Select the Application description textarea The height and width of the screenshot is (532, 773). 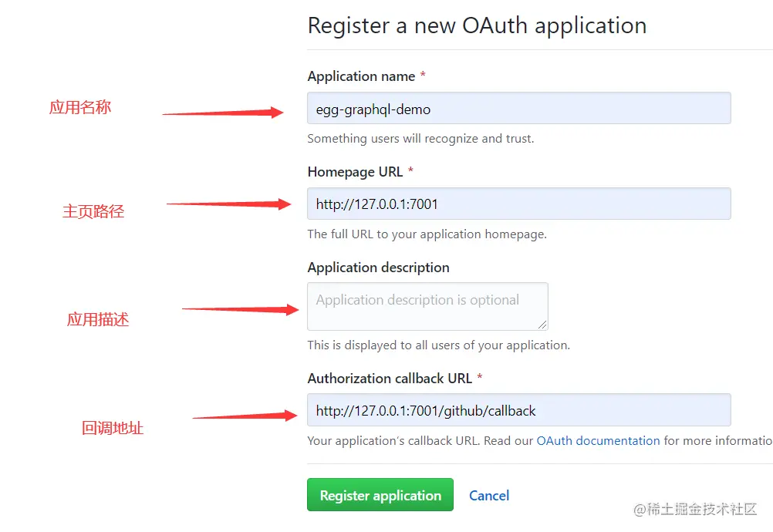pos(427,306)
